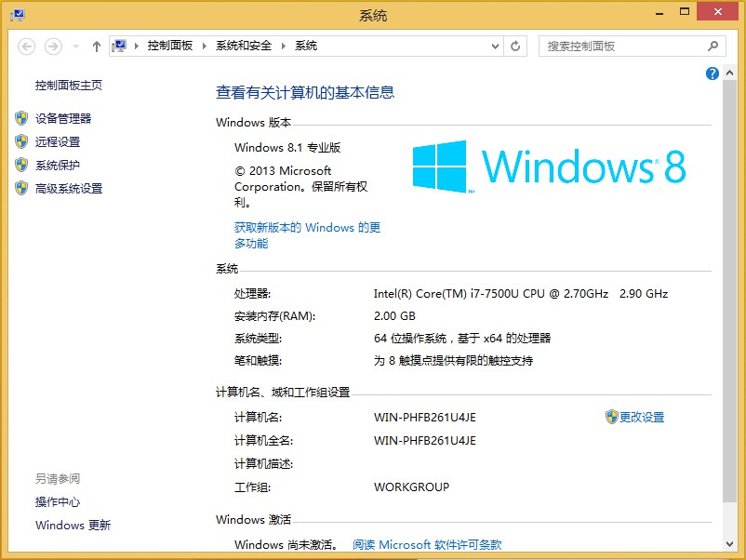Open 获取新版本的 Windows 的更多功能 link
Screen dimensions: 746x560
[x=307, y=235]
